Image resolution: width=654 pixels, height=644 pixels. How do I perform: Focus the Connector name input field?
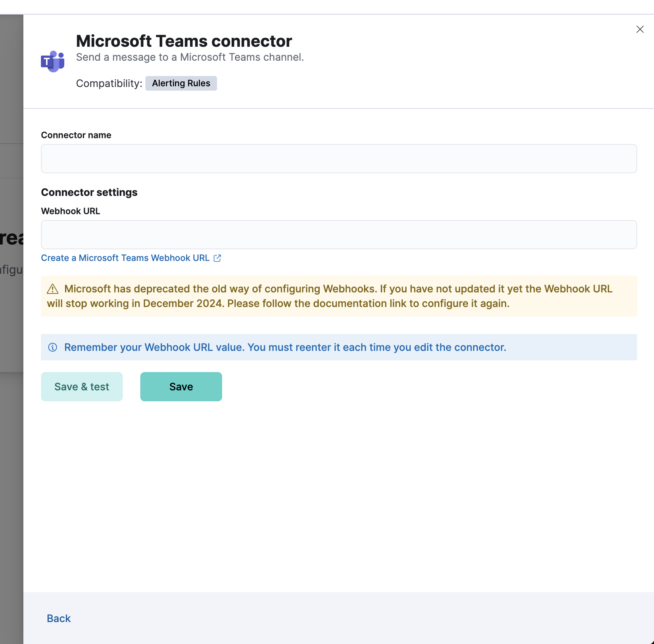[x=339, y=159]
